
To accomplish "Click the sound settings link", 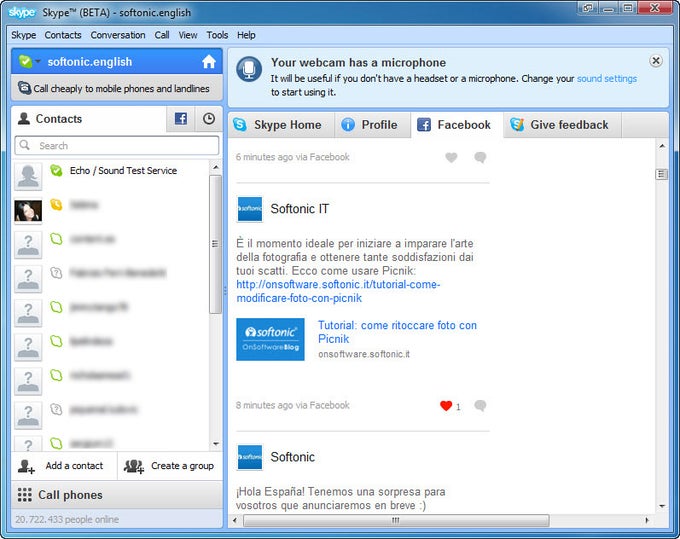I will click(x=607, y=78).
